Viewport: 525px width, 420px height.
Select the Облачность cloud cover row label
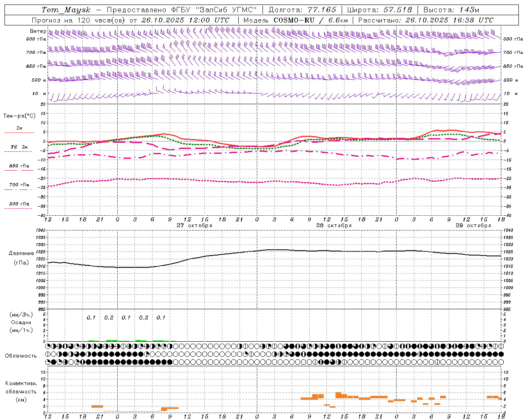[21, 356]
